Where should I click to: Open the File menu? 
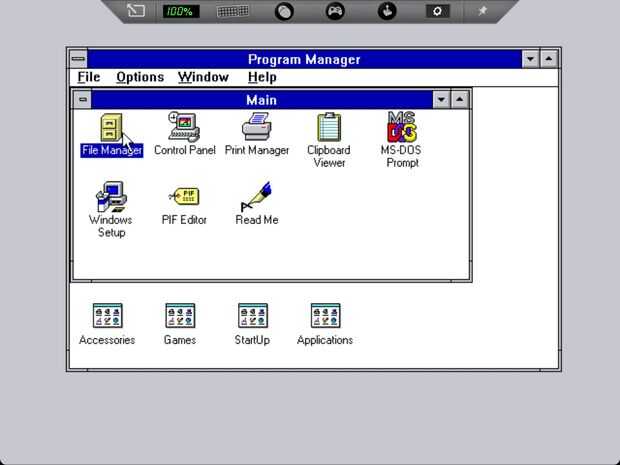pyautogui.click(x=89, y=77)
